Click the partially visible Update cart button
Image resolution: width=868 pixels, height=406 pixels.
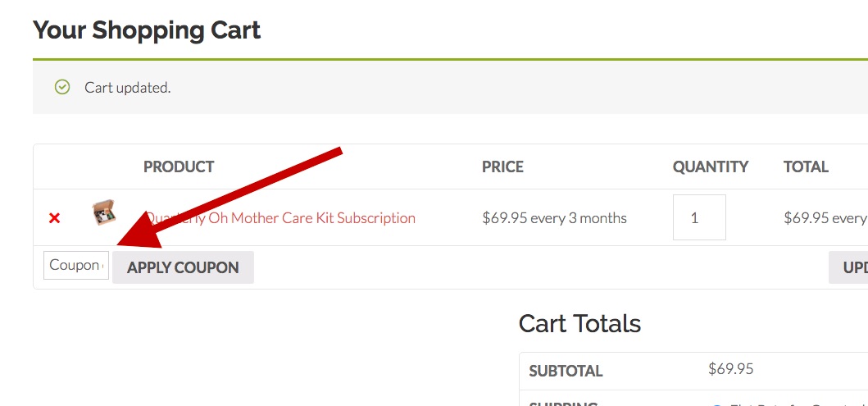848,267
